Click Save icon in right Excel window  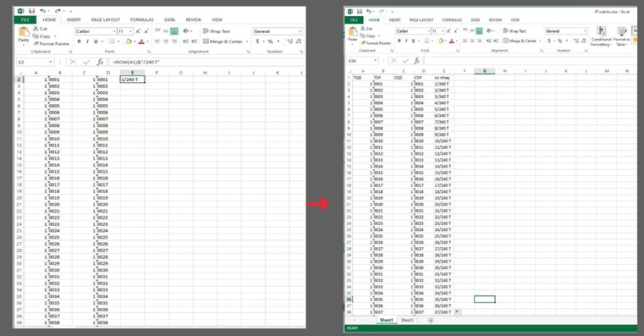pos(360,12)
